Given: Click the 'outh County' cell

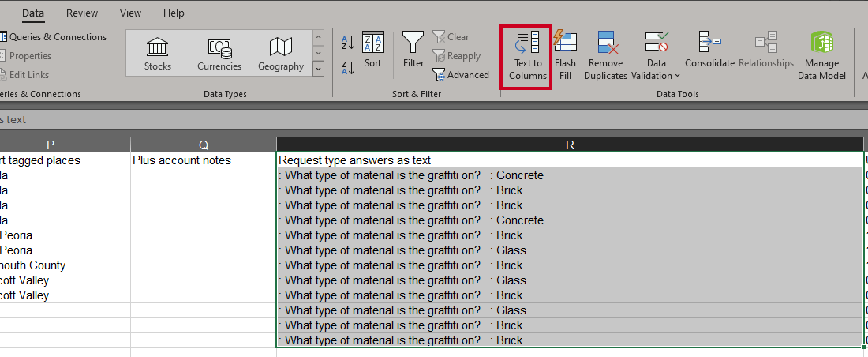Looking at the screenshot, I should point(65,265).
